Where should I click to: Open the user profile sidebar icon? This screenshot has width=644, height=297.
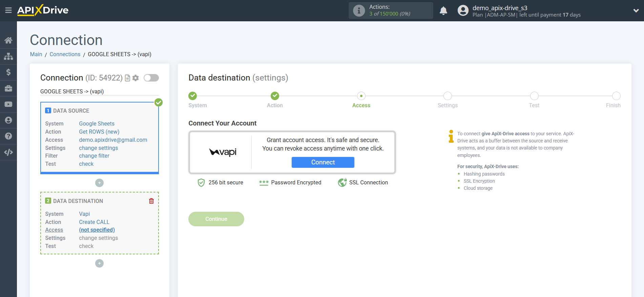pyautogui.click(x=8, y=120)
